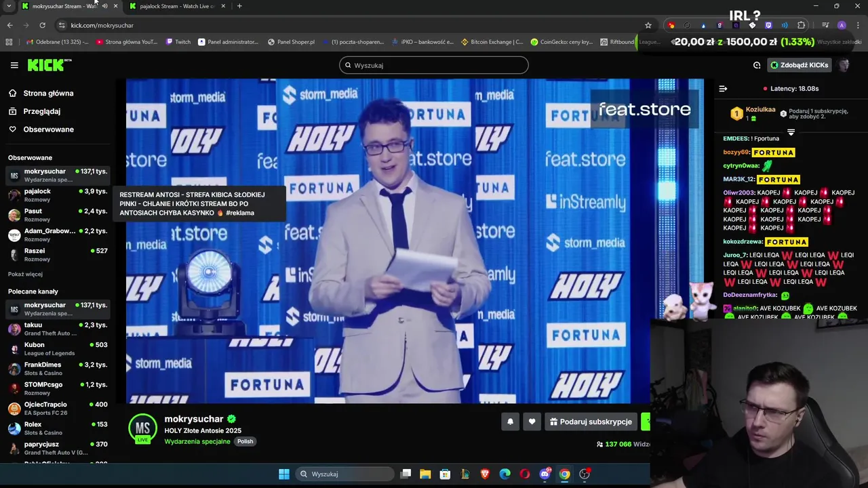
Task: Click the mokrysuchar channel name heading
Action: pyautogui.click(x=194, y=419)
